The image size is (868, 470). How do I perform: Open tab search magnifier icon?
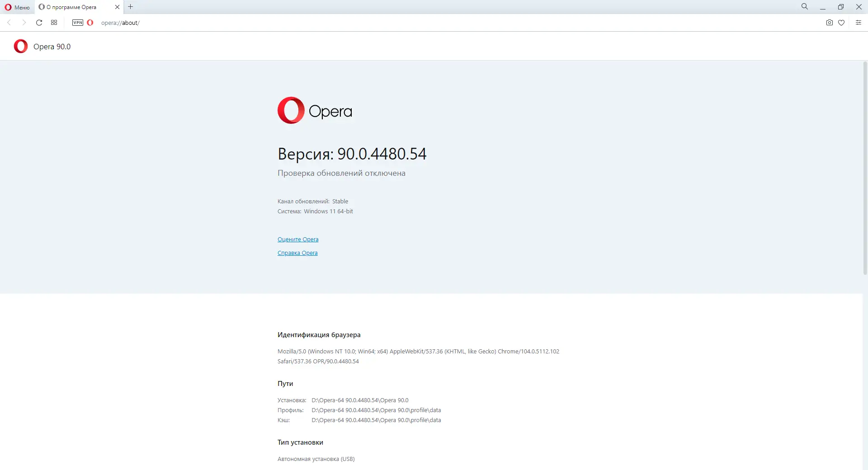pos(805,7)
